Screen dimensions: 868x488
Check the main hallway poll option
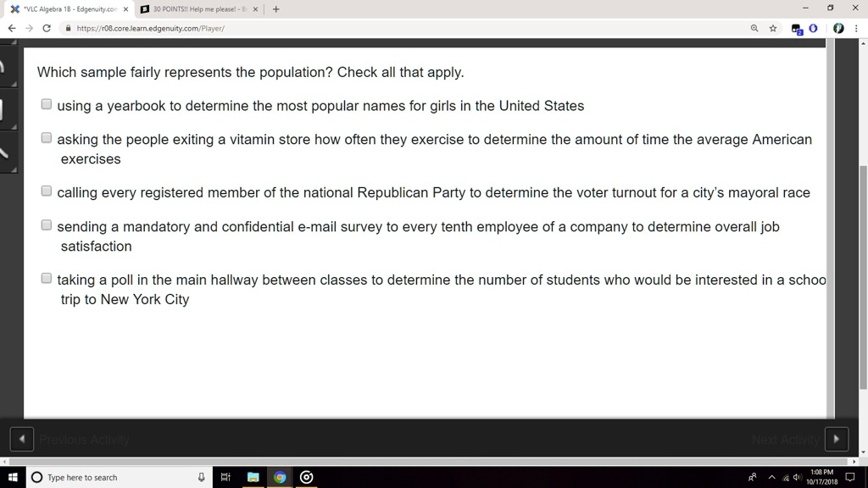point(46,277)
